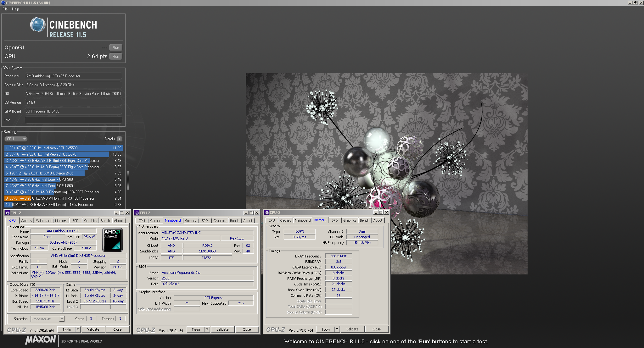Image resolution: width=644 pixels, height=348 pixels.
Task: Switch to Caches tab in the CPU-Z CPU window
Action: click(26, 221)
